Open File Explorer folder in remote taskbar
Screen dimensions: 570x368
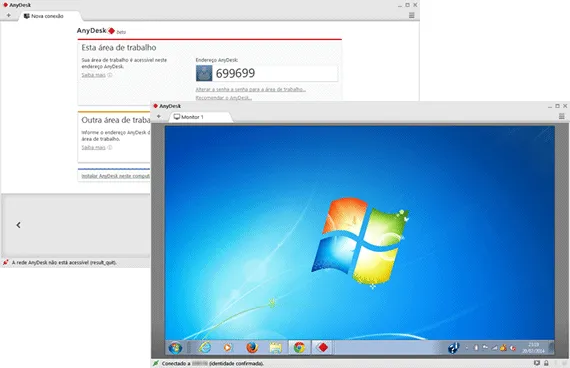click(276, 348)
